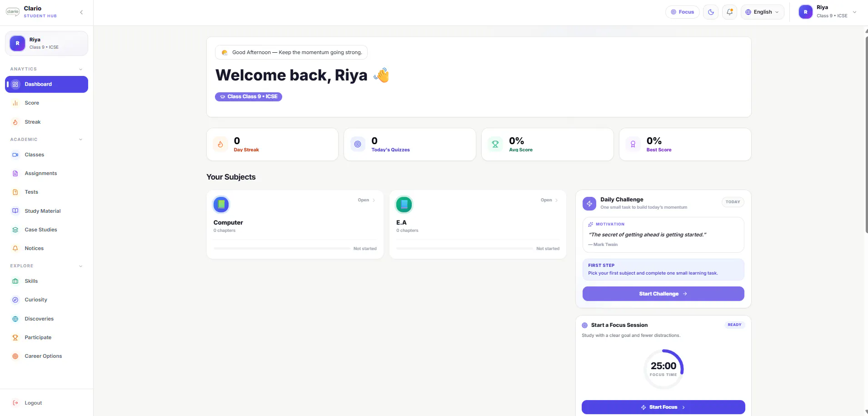Click the Avg Score trophy icon

coord(495,144)
